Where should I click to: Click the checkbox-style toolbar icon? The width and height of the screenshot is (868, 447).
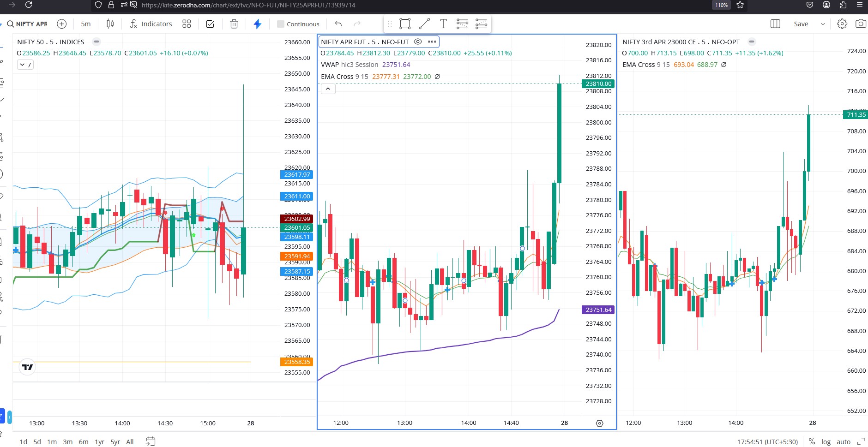coord(210,24)
